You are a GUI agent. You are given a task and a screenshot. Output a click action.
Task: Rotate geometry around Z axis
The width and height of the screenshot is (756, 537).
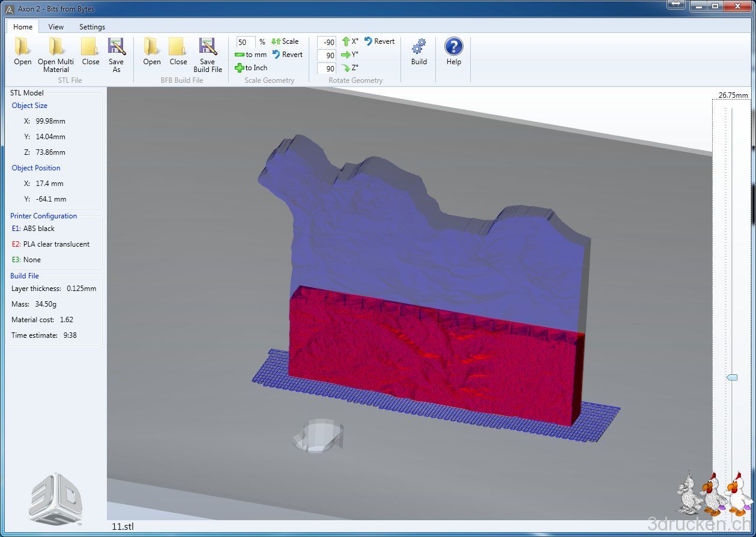coord(350,68)
